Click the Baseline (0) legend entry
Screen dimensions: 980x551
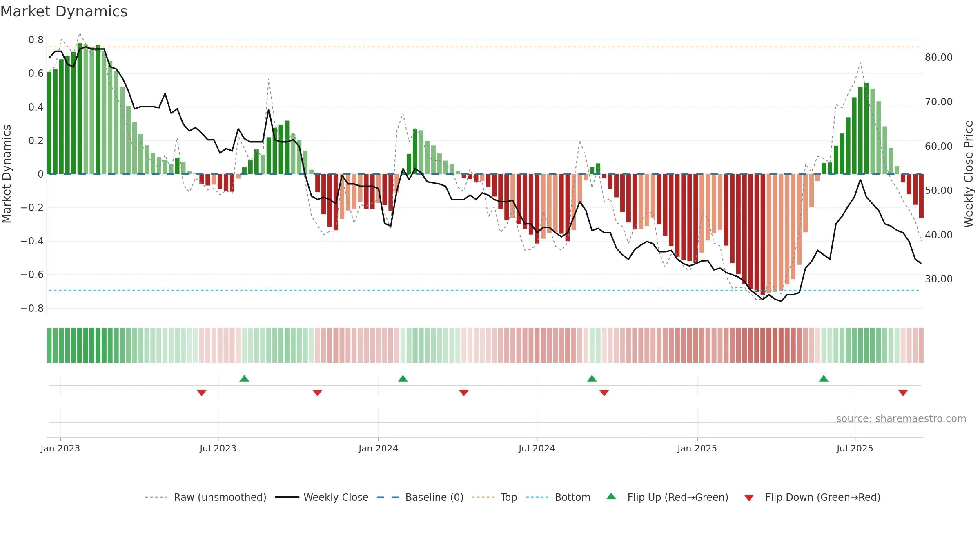click(420, 497)
